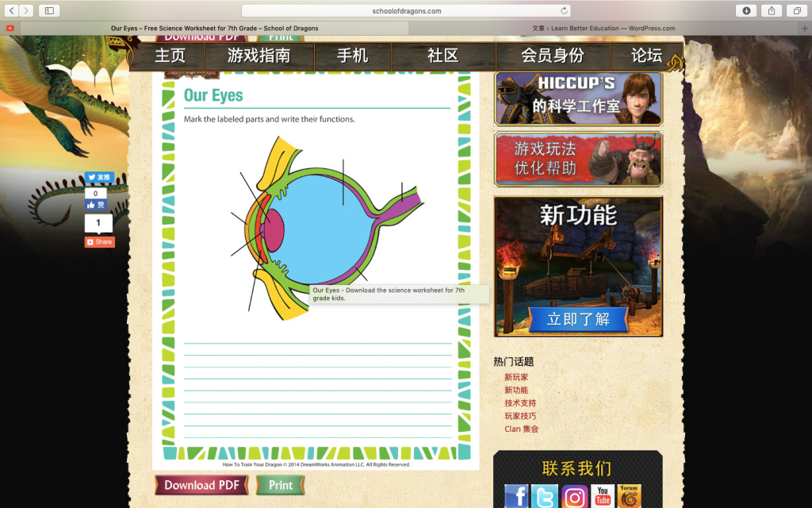Open the 主页 navigation menu item
The width and height of the screenshot is (812, 508).
170,56
